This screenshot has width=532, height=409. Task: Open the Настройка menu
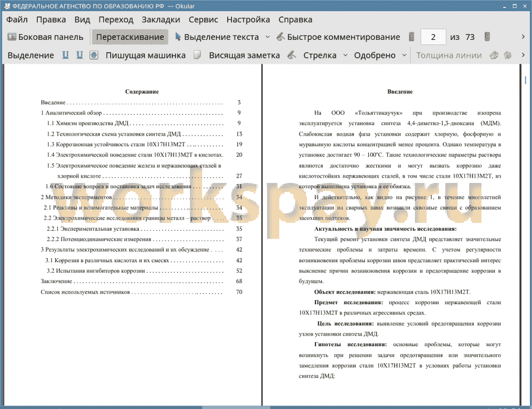point(248,20)
